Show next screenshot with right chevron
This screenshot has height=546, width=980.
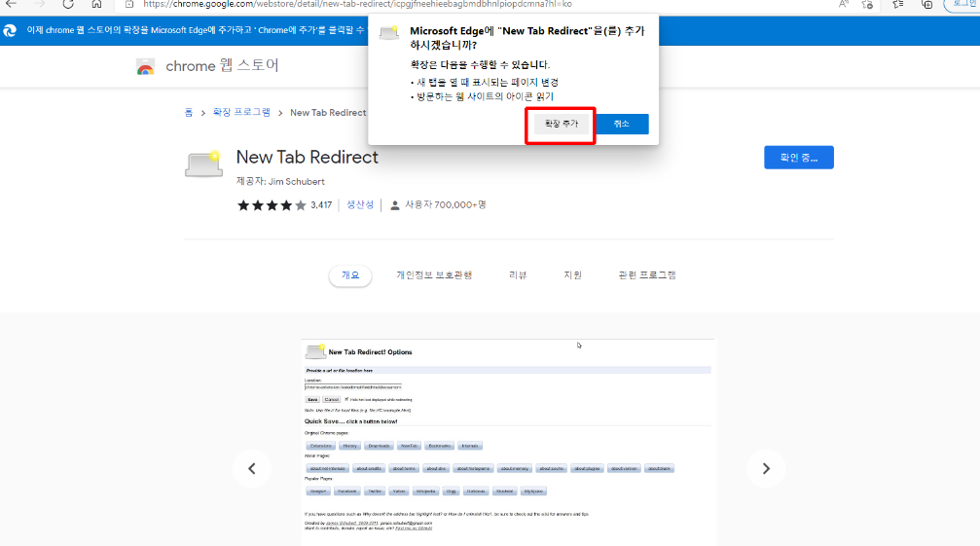pos(766,468)
